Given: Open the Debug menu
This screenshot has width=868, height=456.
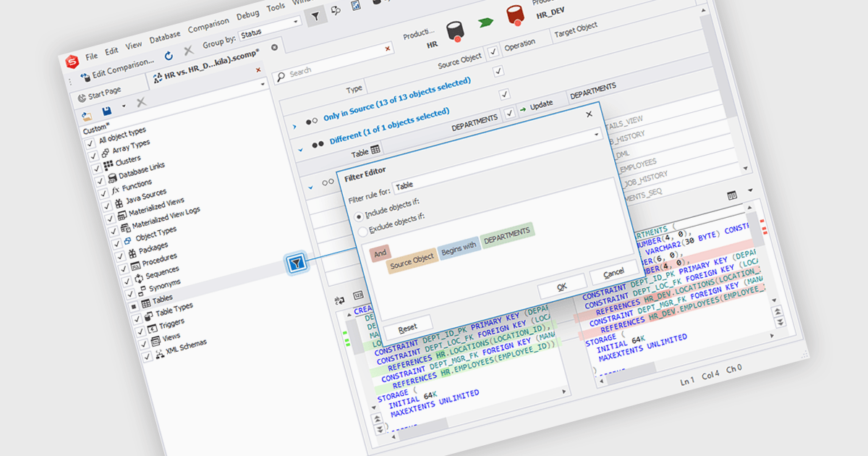Looking at the screenshot, I should tap(247, 14).
